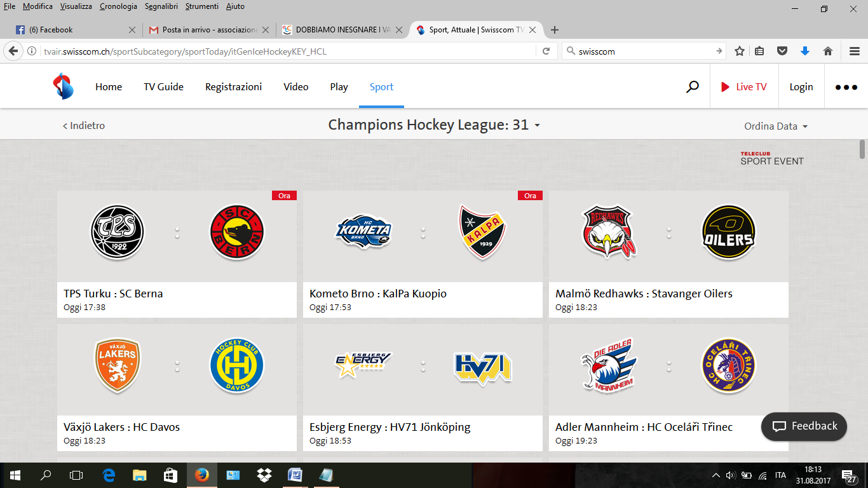This screenshot has width=868, height=488.
Task: Go back with the Firefox back arrow
Action: (x=13, y=51)
